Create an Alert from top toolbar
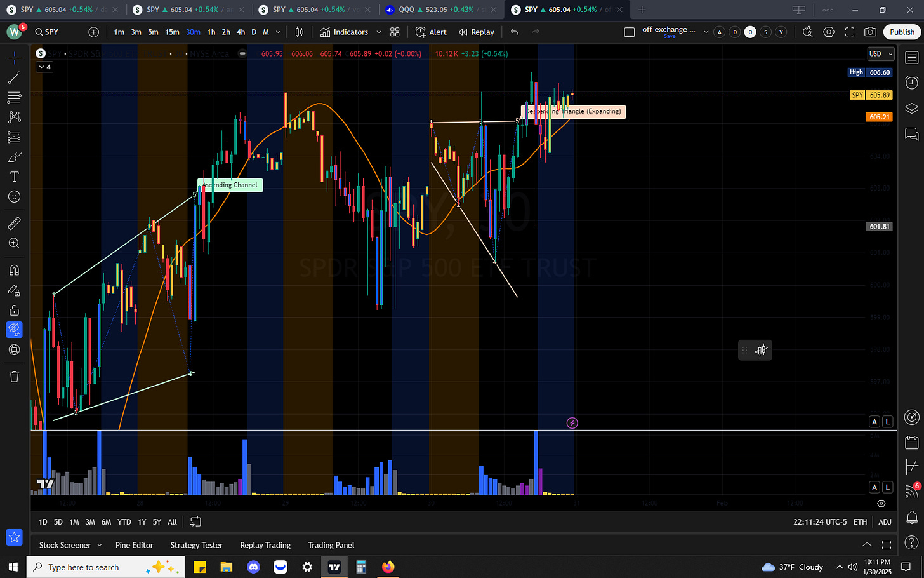The image size is (924, 578). tap(431, 32)
